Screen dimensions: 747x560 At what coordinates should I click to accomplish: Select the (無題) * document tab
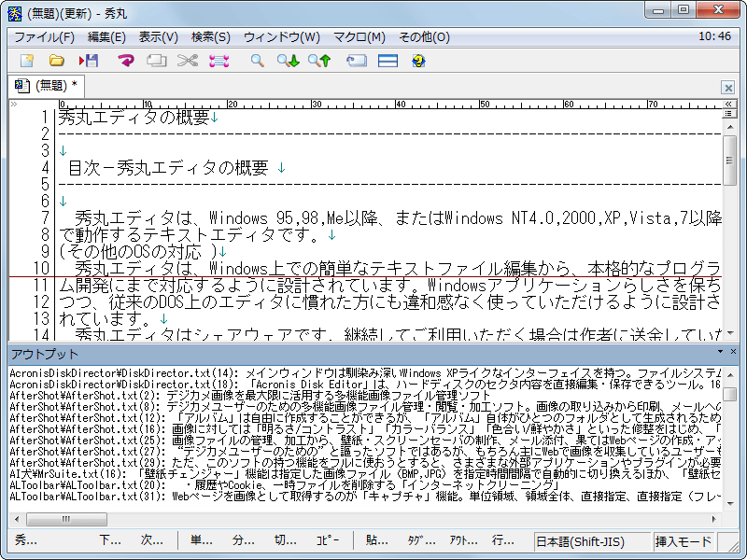[x=47, y=86]
